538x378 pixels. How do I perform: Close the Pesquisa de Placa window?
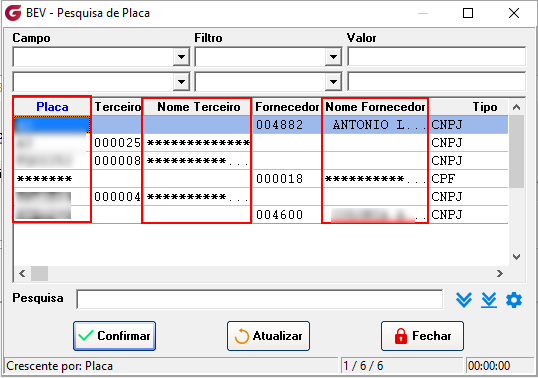coord(514,13)
